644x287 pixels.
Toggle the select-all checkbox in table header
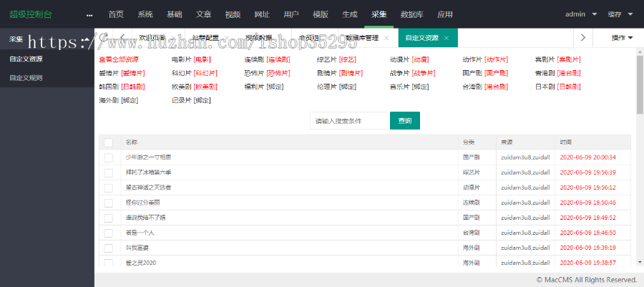pyautogui.click(x=109, y=142)
